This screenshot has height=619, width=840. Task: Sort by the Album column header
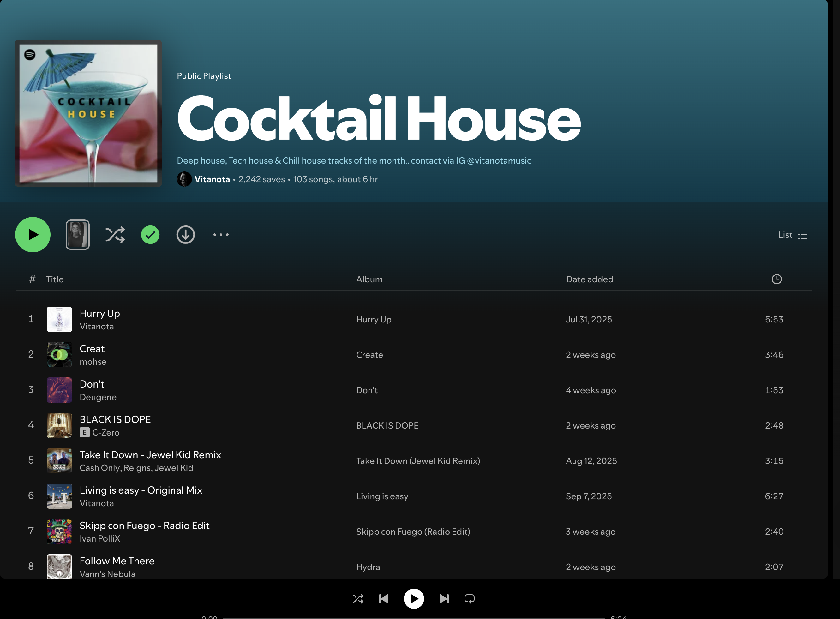click(x=369, y=279)
